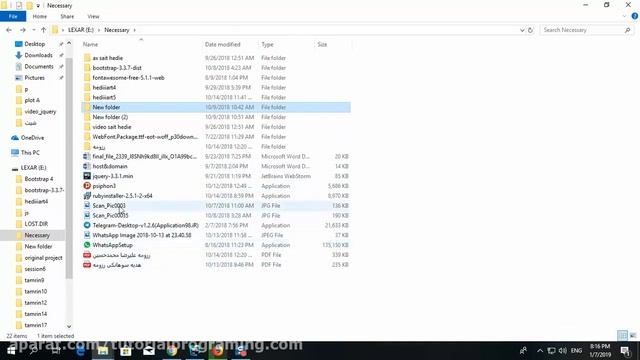Click Necessary breadcrumb in address bar
This screenshot has width=640, height=360.
tap(116, 30)
